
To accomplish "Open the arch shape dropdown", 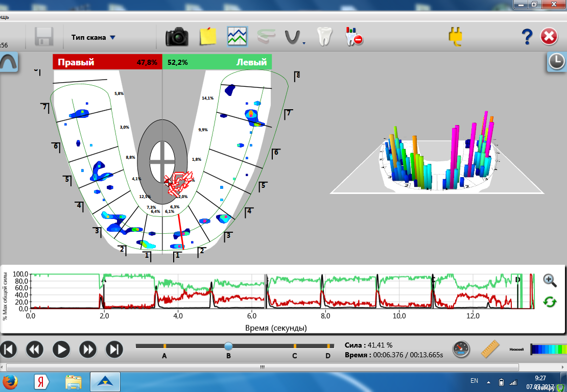I will pos(294,38).
